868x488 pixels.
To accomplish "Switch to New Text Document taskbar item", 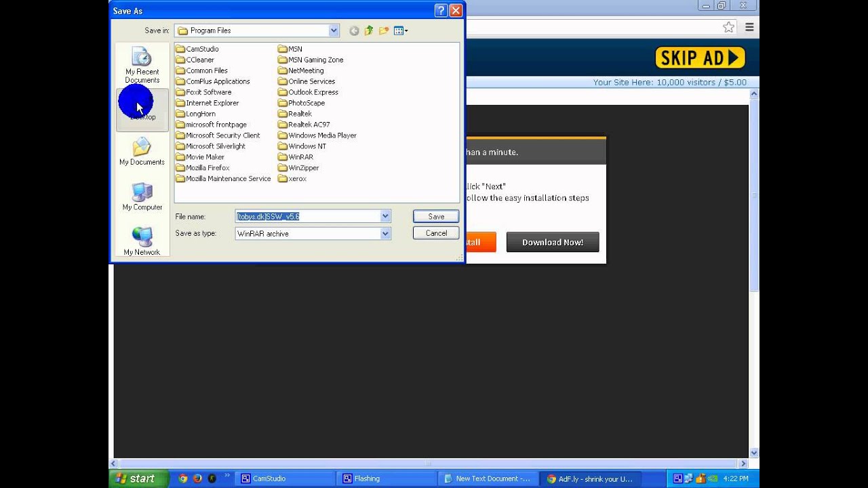I will point(488,479).
